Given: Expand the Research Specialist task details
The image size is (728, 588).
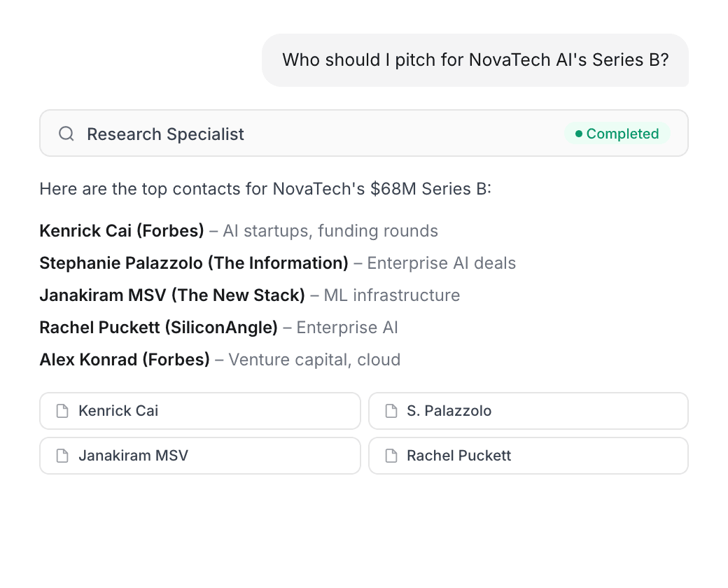Looking at the screenshot, I should 363,133.
